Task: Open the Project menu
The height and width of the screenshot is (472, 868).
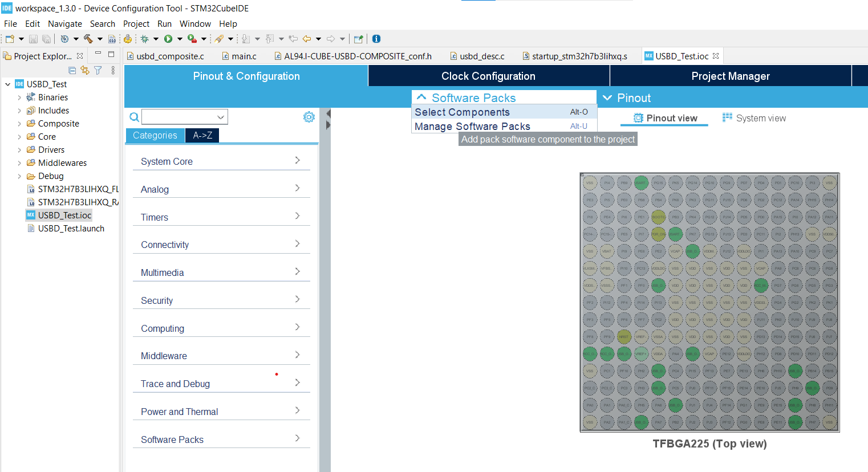Action: (136, 24)
